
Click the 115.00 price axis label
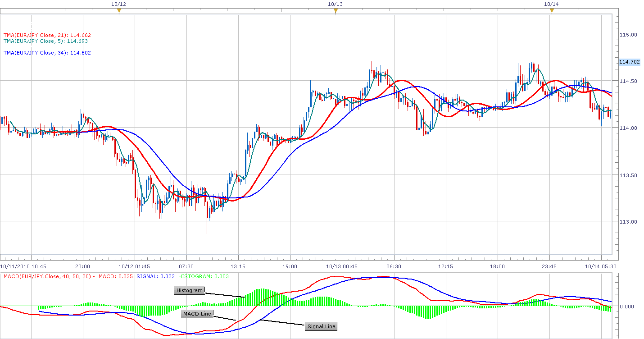[628, 35]
